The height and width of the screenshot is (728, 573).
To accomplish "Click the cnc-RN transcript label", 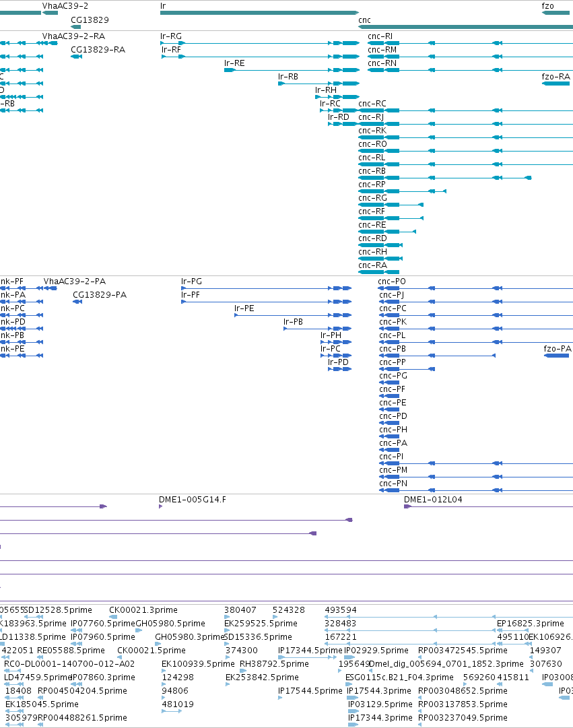I will 382,63.
